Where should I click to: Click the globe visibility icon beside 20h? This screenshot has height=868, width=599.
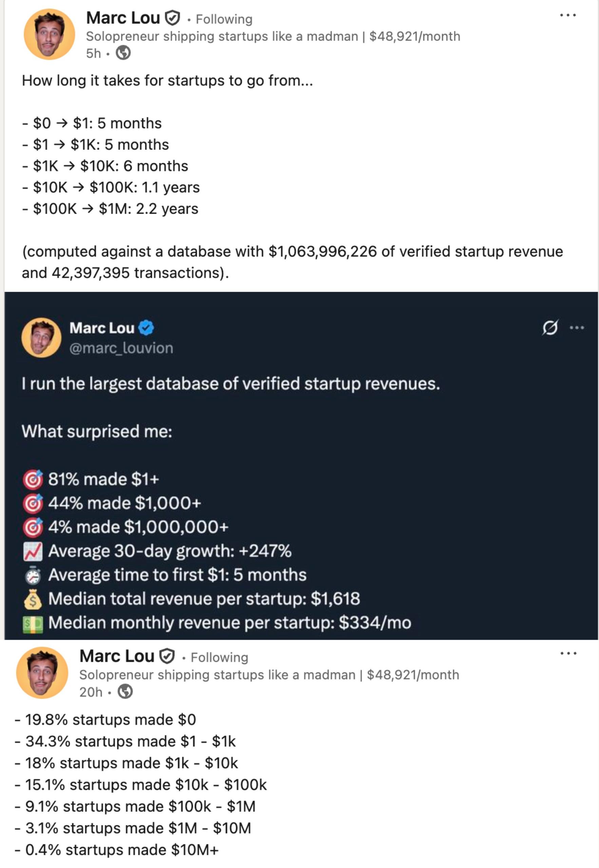(125, 691)
